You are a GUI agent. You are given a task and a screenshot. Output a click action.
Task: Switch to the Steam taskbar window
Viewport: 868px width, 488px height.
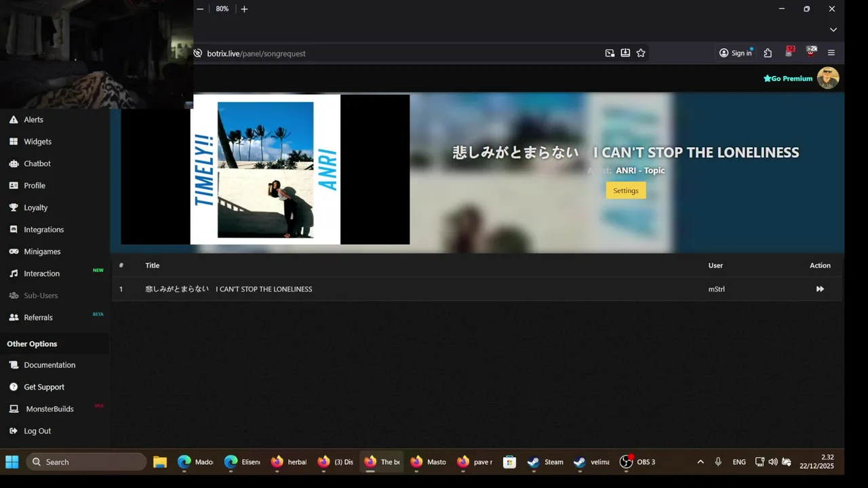pos(546,462)
